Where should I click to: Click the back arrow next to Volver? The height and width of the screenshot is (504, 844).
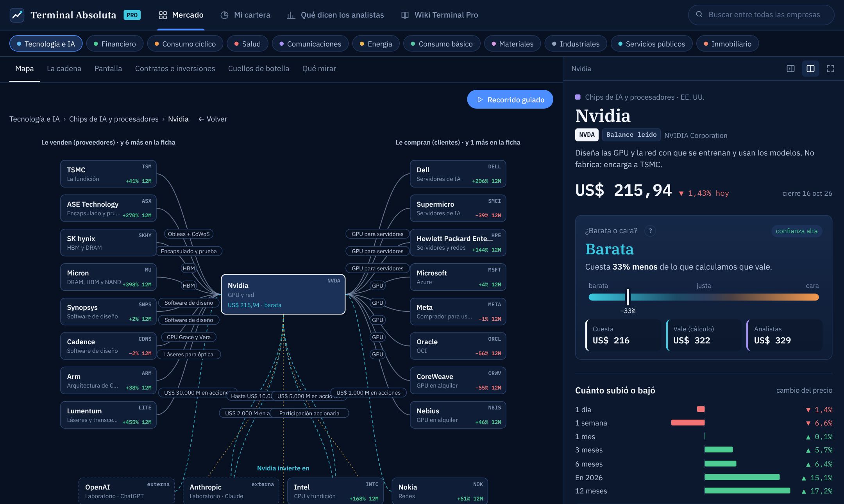coord(201,119)
